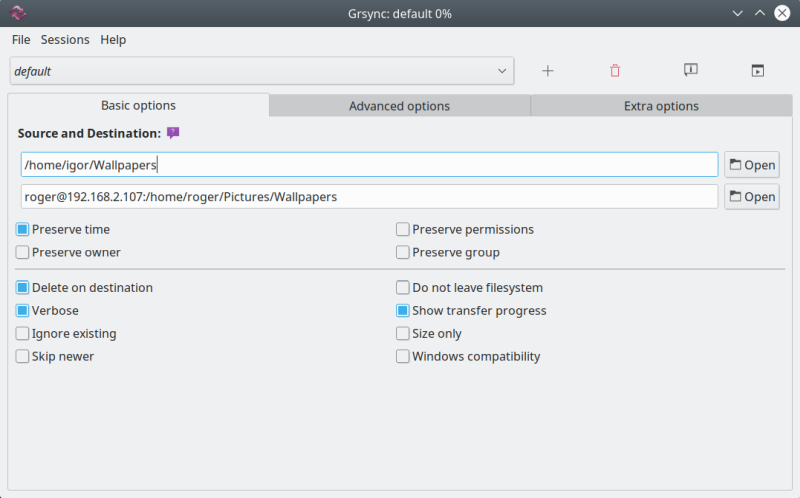Viewport: 800px width, 498px height.
Task: Click the execute rsync icon
Action: pyautogui.click(x=757, y=71)
